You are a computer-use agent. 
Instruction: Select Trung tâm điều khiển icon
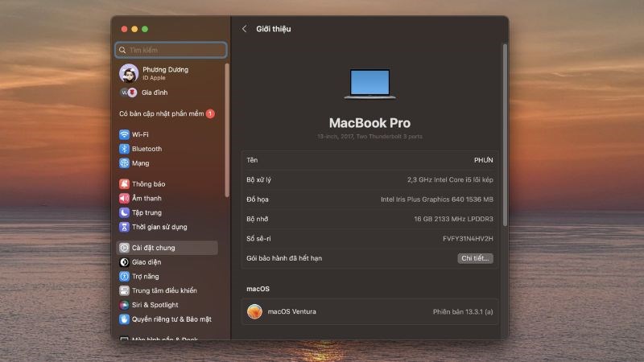point(124,290)
